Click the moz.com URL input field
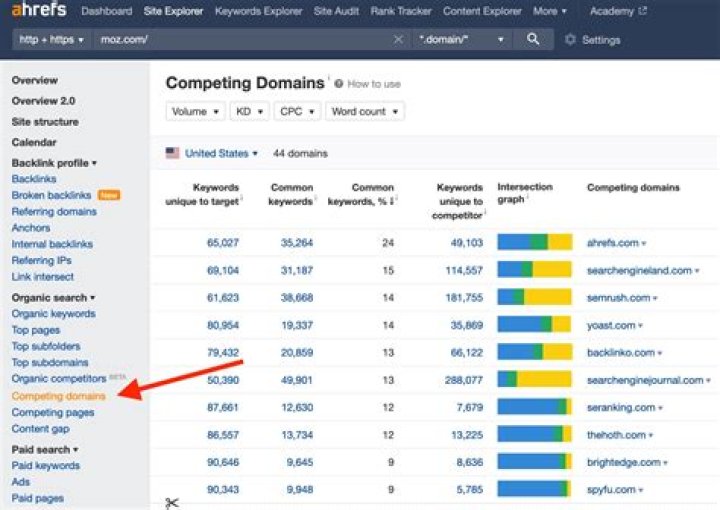The image size is (720, 510). click(240, 40)
